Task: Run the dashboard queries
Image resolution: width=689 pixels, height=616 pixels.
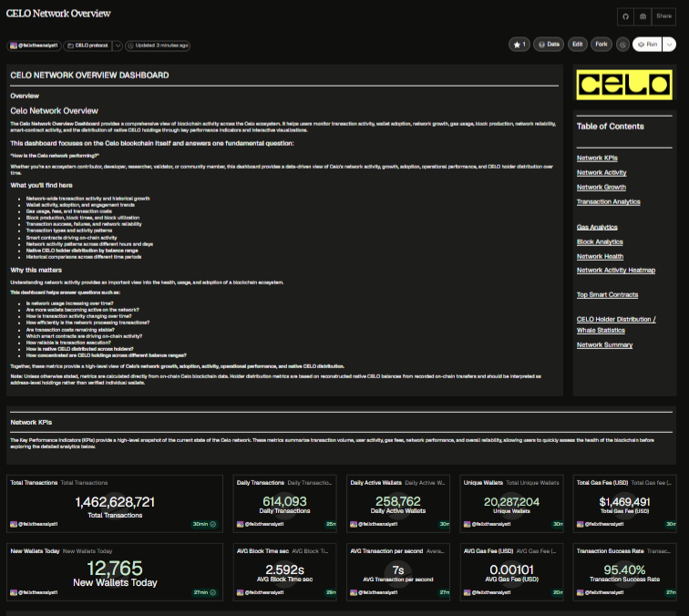Action: tap(647, 45)
